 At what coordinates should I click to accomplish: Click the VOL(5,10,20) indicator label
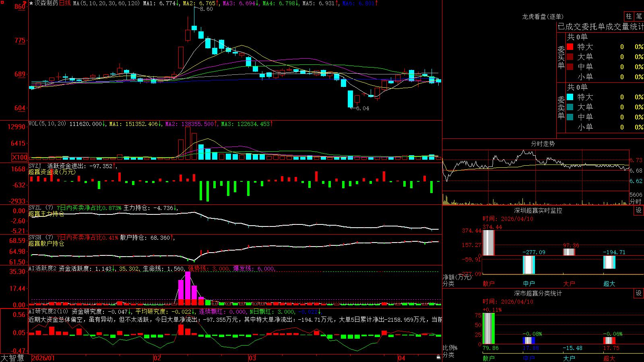pos(47,124)
